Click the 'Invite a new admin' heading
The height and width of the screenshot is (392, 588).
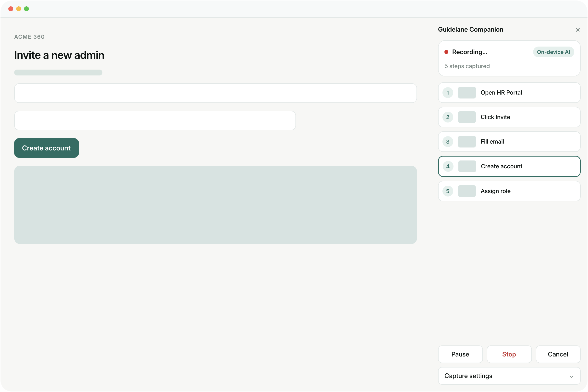pyautogui.click(x=59, y=55)
